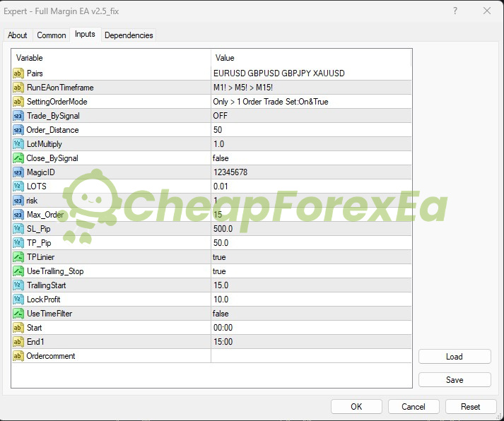Close the Expert dialog window

point(487,11)
